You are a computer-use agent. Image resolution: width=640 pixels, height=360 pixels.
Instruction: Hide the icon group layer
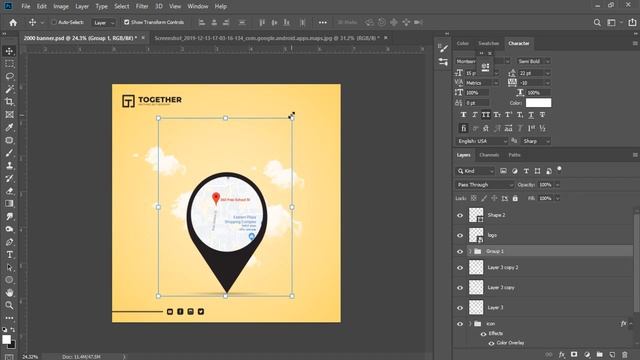(x=460, y=324)
